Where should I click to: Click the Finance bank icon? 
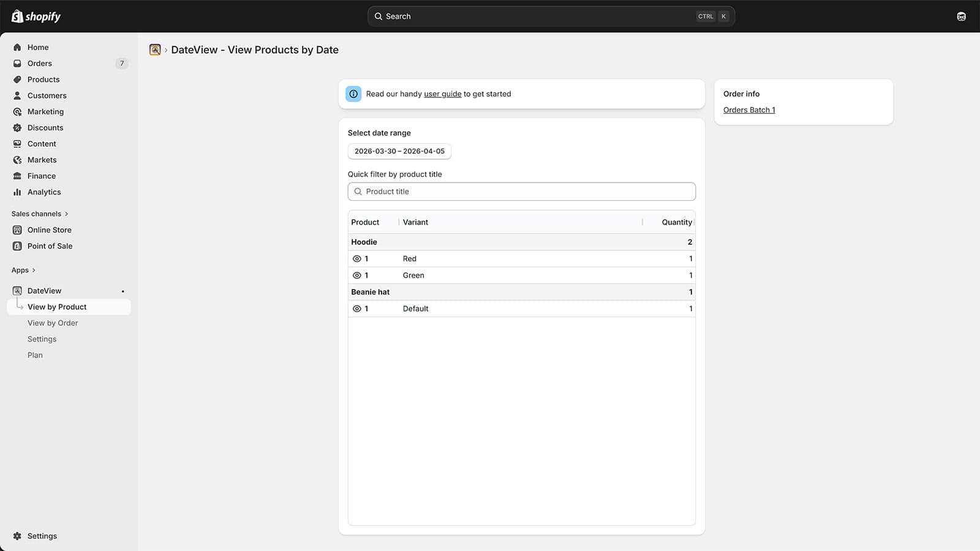click(x=17, y=176)
